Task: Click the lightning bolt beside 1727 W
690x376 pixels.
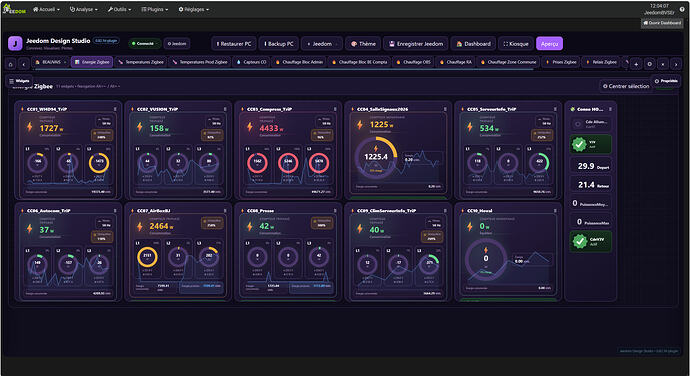Action: click(29, 127)
